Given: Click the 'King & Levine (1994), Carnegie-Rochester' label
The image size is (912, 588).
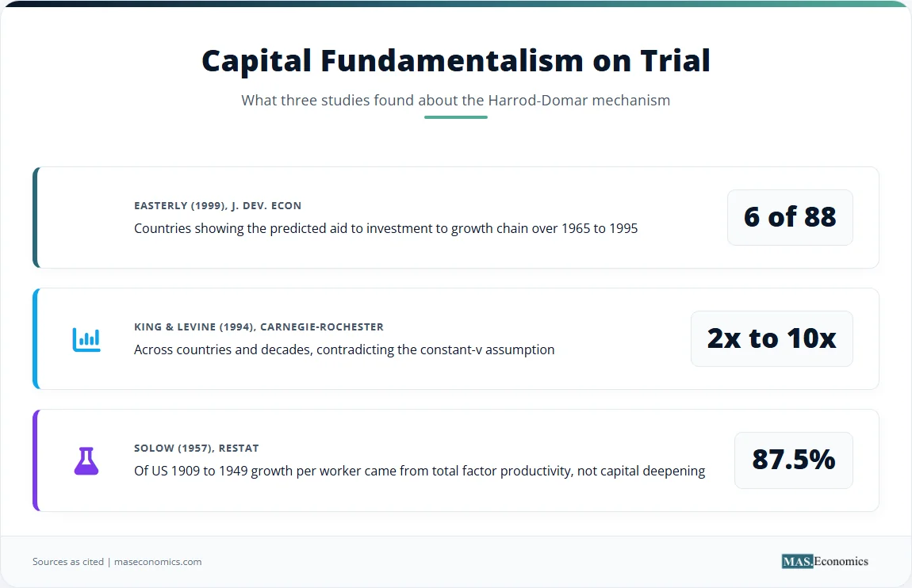Looking at the screenshot, I should (x=259, y=327).
